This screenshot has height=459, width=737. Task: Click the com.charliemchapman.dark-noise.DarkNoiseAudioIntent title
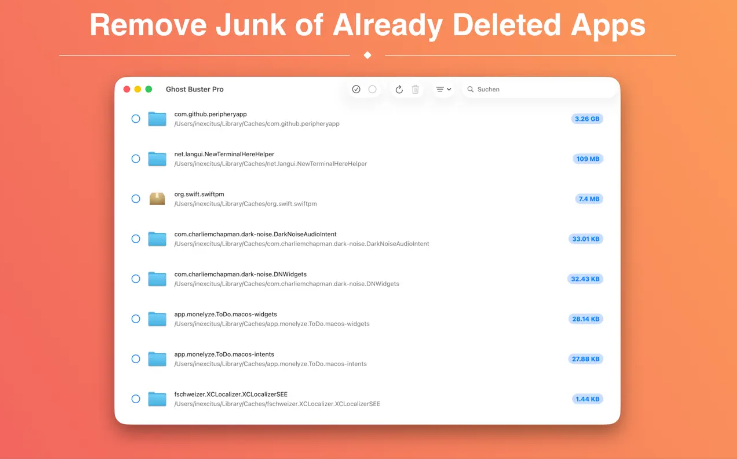point(256,234)
